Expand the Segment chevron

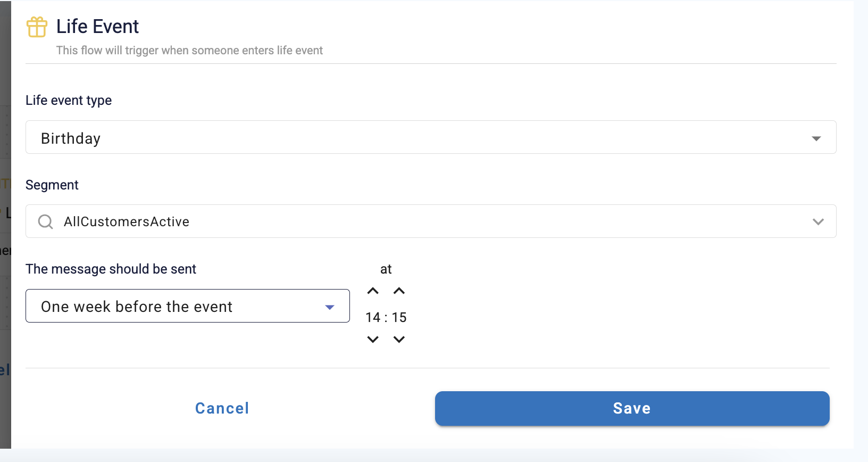tap(818, 221)
